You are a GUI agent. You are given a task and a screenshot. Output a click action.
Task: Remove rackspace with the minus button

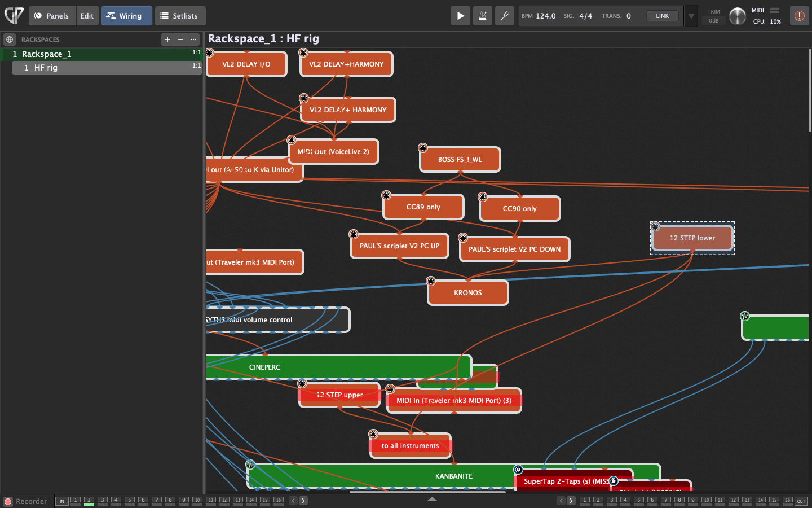coord(180,40)
